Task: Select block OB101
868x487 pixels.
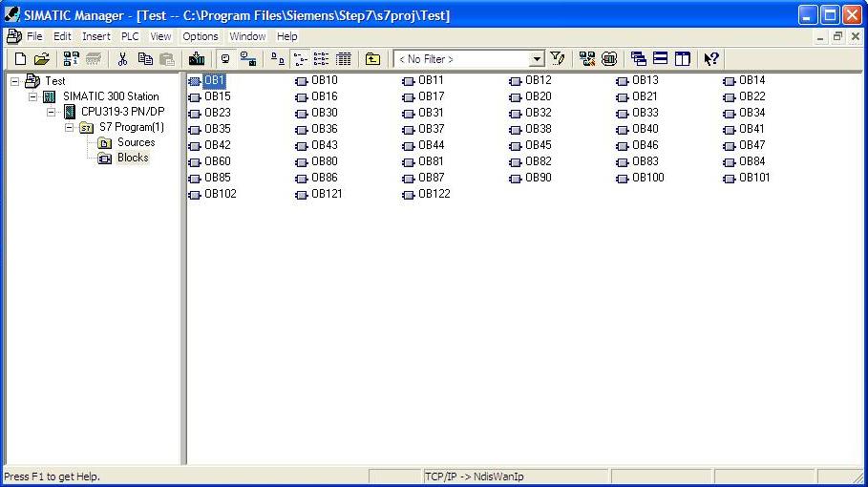Action: (754, 179)
